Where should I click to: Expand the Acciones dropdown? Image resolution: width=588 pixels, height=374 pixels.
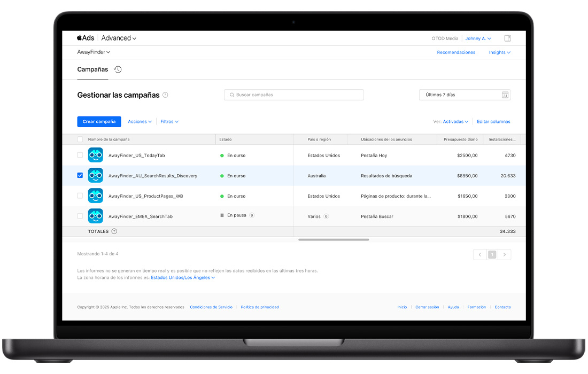[140, 122]
